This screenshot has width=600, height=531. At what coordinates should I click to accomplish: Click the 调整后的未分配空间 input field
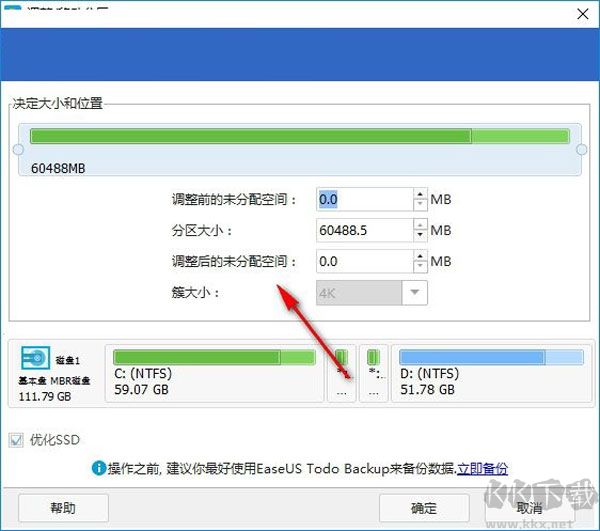click(x=365, y=261)
